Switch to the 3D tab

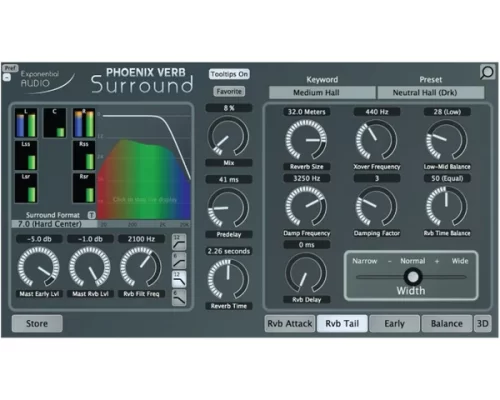(482, 323)
